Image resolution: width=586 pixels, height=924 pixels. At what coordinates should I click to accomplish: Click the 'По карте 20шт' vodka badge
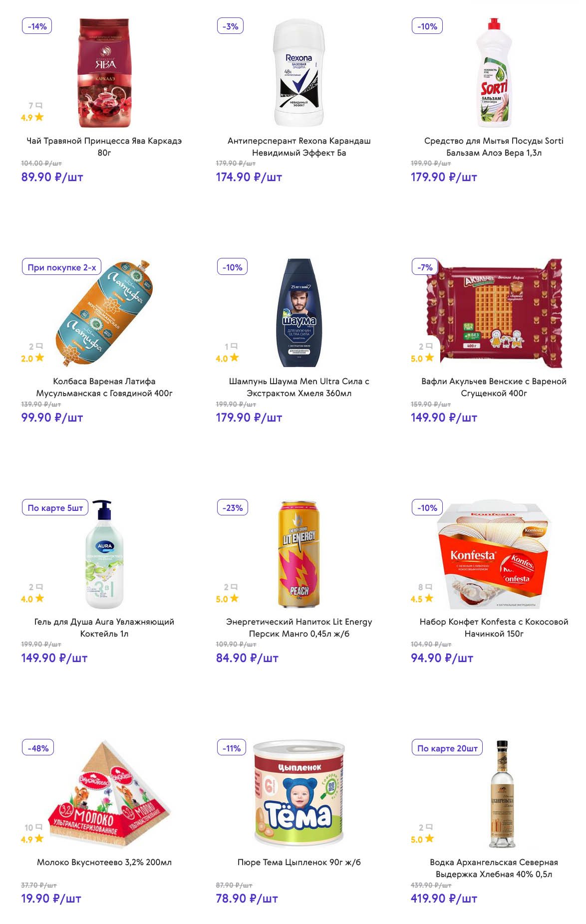click(x=447, y=748)
